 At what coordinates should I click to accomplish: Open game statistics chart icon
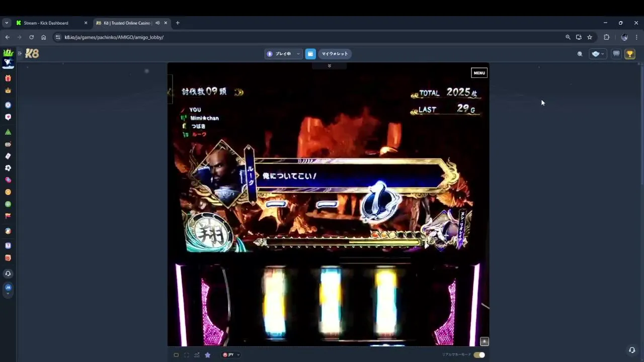click(197, 355)
